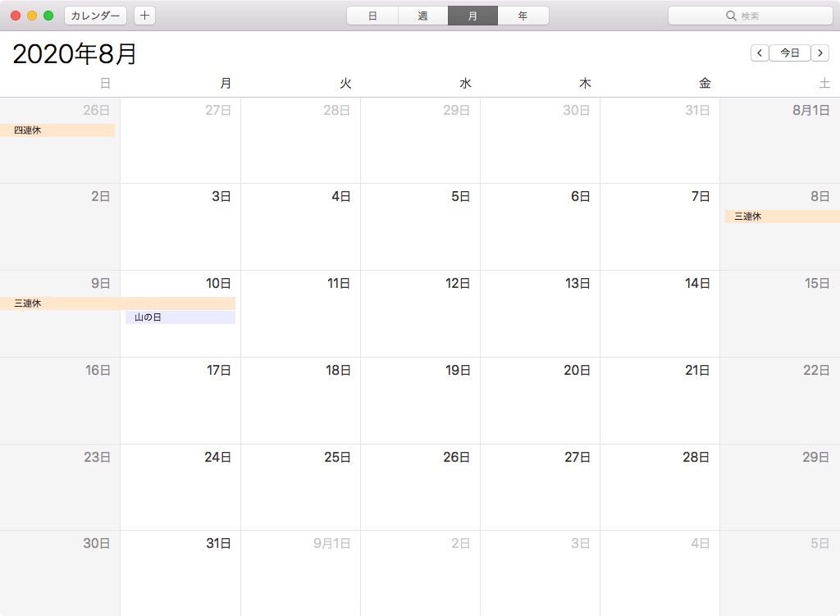Viewport: 840px width, 616px height.
Task: Select the 25日 date cell
Action: tap(300, 487)
